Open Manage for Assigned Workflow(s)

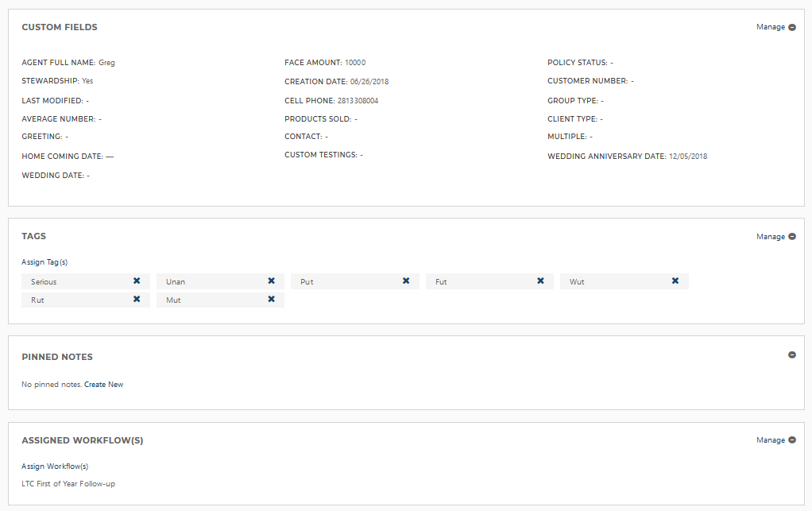(771, 439)
